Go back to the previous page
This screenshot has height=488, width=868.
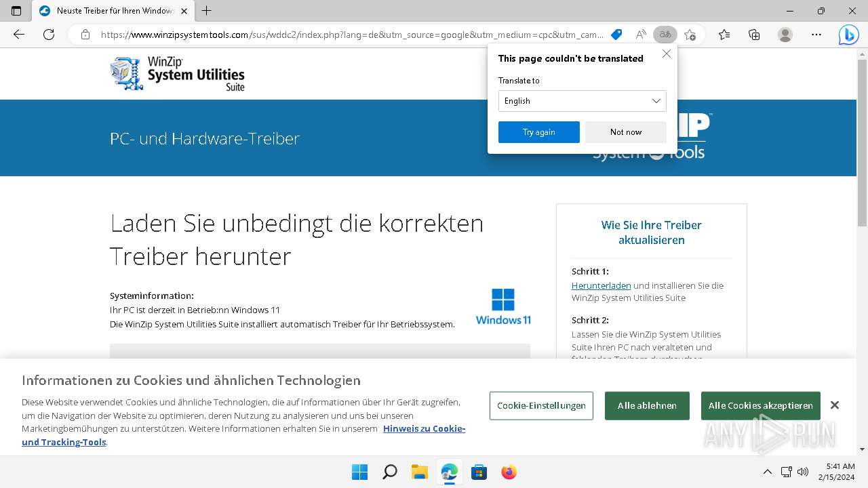point(19,35)
